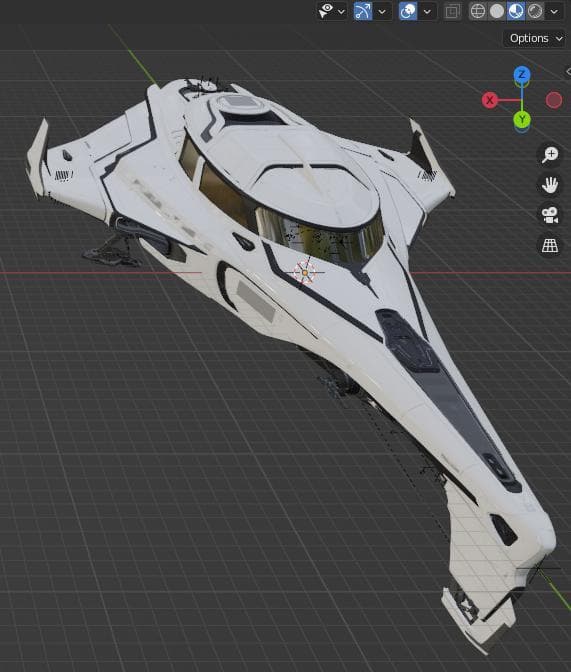The width and height of the screenshot is (571, 672).
Task: Switch to Rendered viewport shading
Action: pyautogui.click(x=535, y=11)
